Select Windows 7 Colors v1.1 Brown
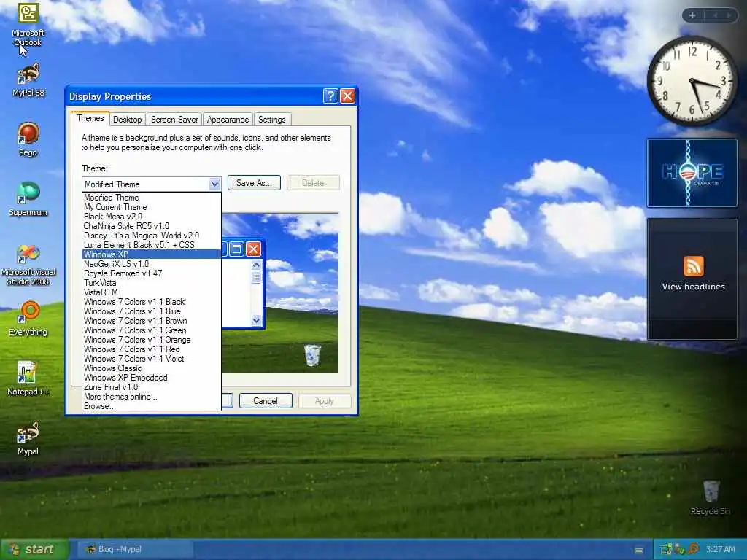The image size is (747, 560). tap(152, 321)
